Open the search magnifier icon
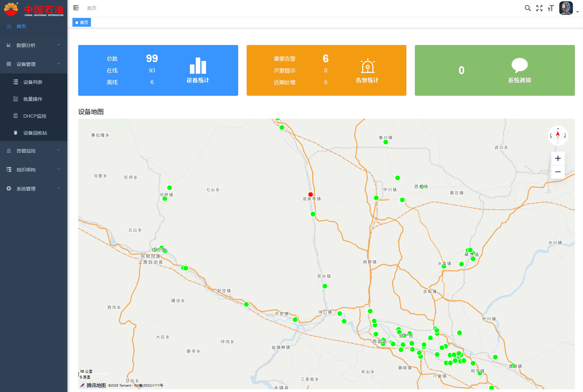The width and height of the screenshot is (583, 392). pos(528,8)
